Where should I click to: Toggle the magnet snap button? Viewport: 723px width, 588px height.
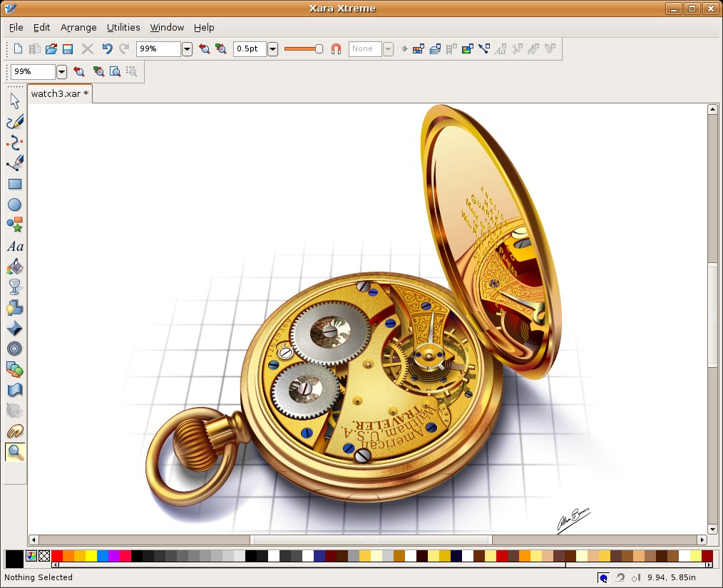[x=336, y=49]
